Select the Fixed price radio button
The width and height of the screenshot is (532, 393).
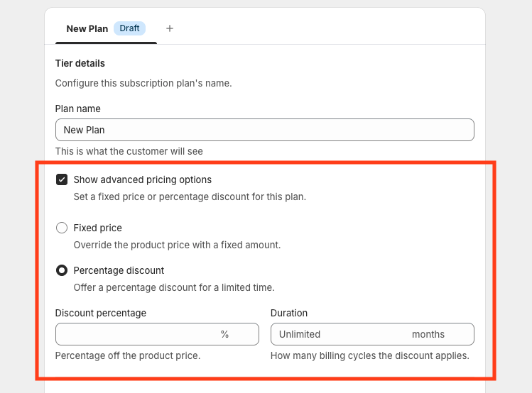point(62,228)
